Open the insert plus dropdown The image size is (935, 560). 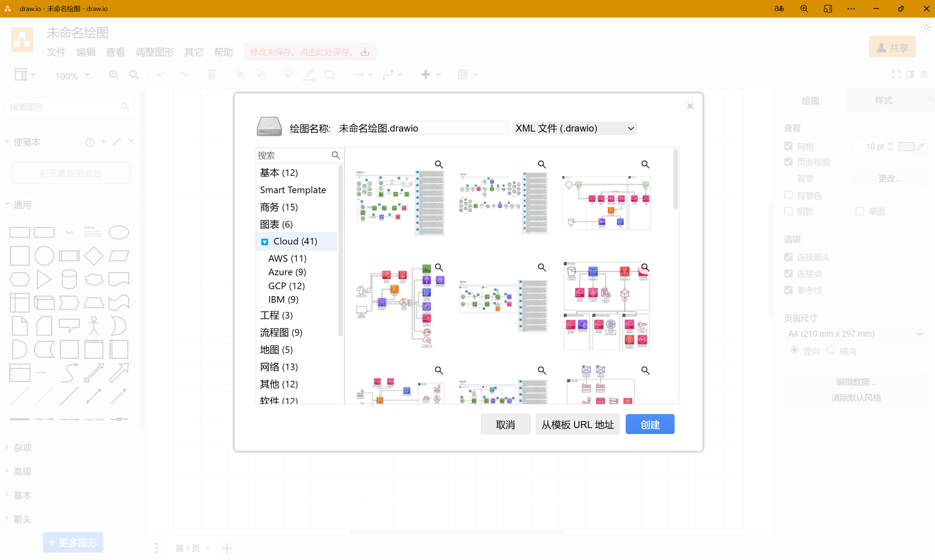431,75
